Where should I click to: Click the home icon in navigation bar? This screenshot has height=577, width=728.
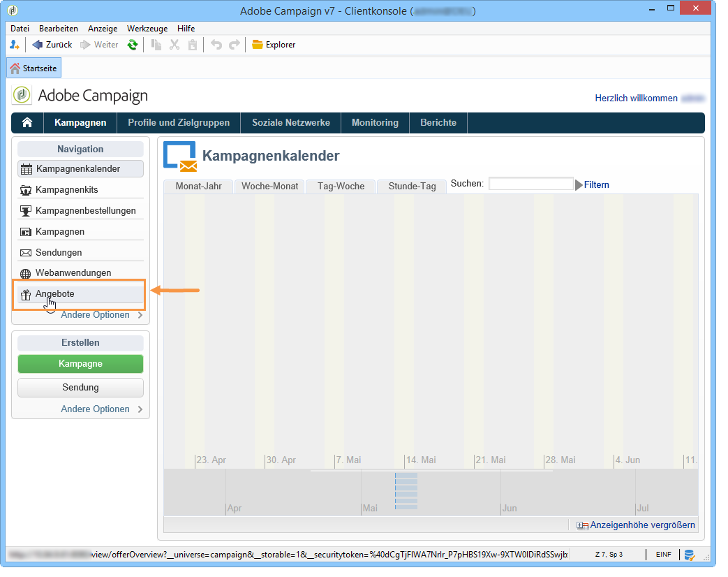coord(27,123)
